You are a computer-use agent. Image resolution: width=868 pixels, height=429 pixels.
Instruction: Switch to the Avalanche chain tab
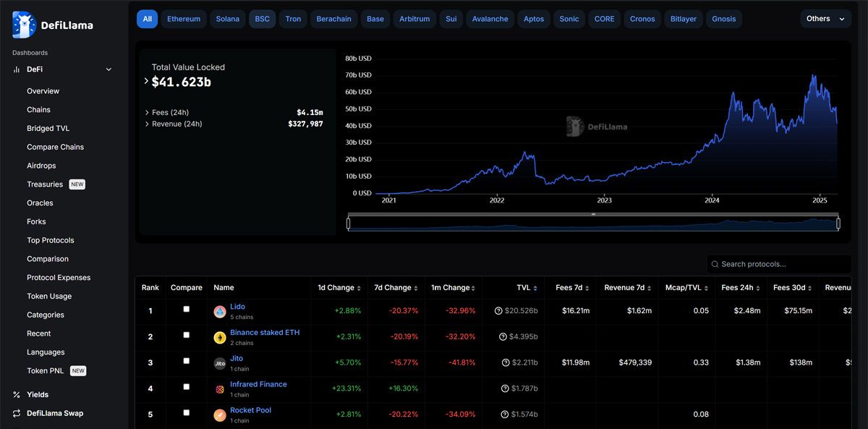(490, 19)
